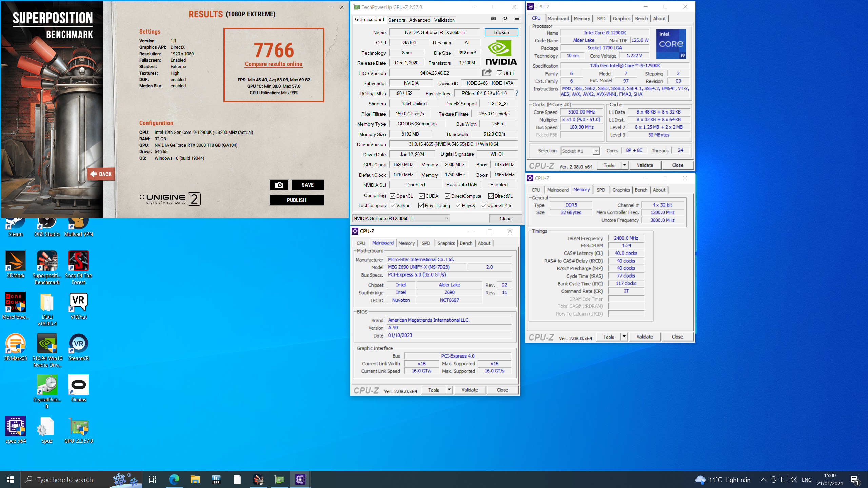
Task: Open the Mullvad VPN desktop shortcut
Action: [x=78, y=227]
